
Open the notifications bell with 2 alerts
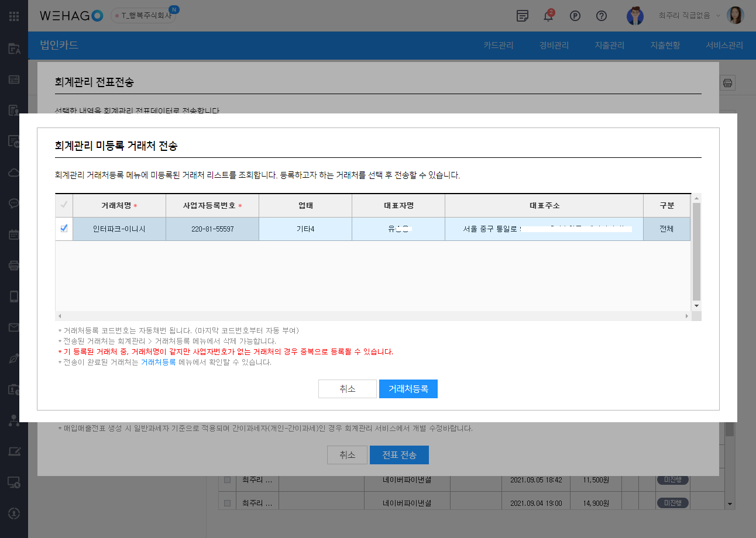pyautogui.click(x=548, y=16)
